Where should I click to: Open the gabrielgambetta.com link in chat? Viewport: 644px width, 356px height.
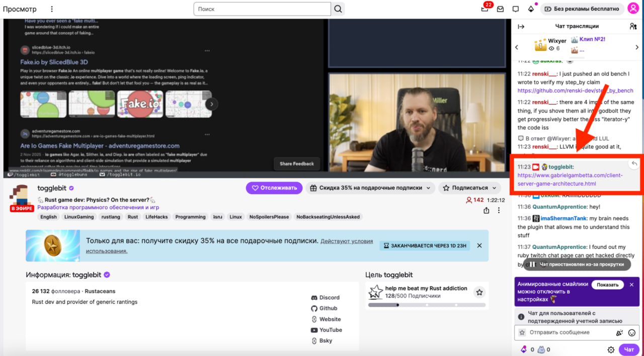[x=570, y=180]
